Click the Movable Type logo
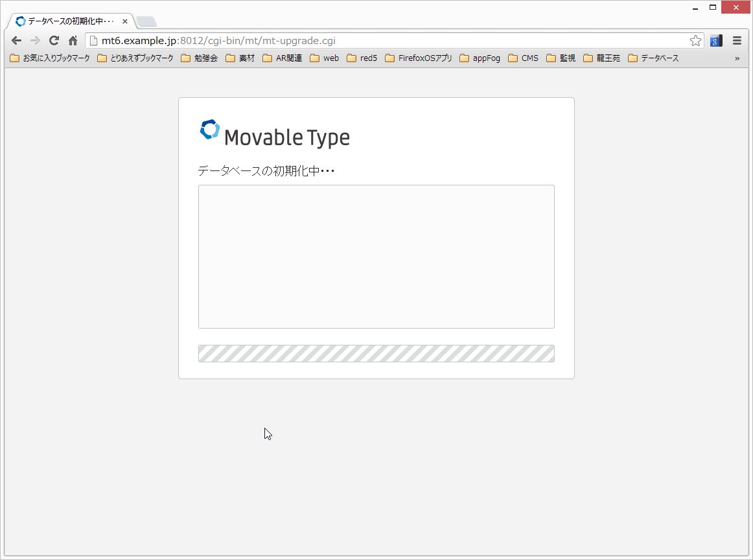Viewport: 753px width, 560px height. [275, 134]
